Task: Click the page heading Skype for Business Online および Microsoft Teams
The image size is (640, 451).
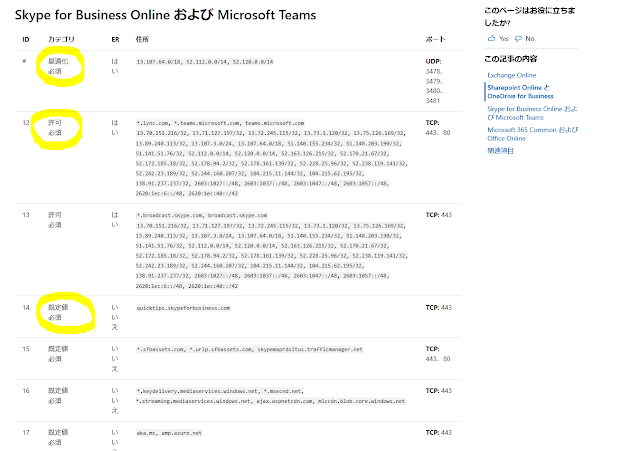Action: pos(165,15)
